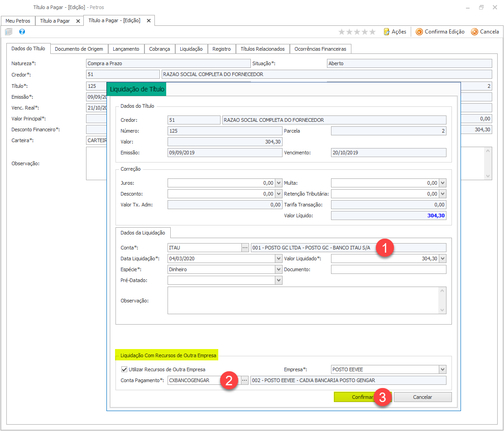Click the Valor Liquidado amount field
This screenshot has height=431, width=504.
[x=385, y=259]
